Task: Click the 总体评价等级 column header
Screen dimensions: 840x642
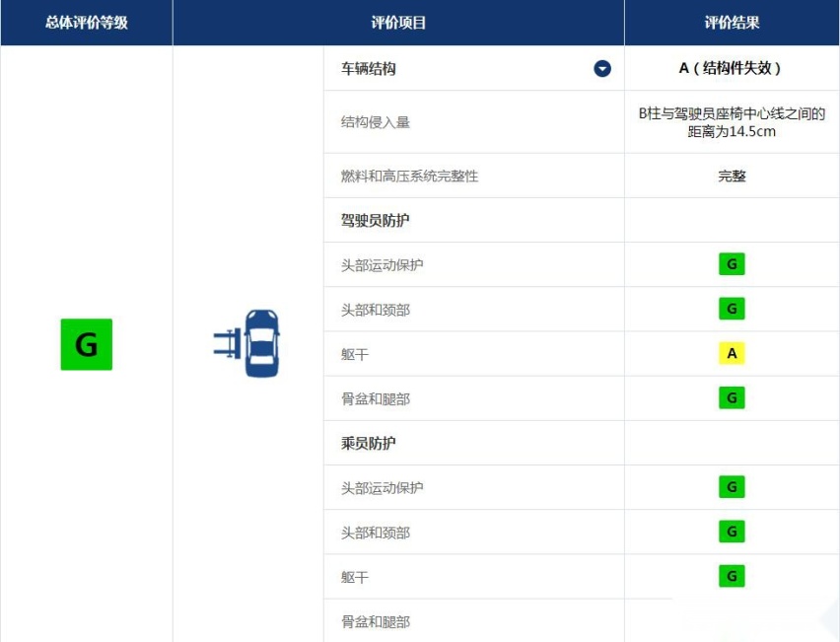Action: 86,23
